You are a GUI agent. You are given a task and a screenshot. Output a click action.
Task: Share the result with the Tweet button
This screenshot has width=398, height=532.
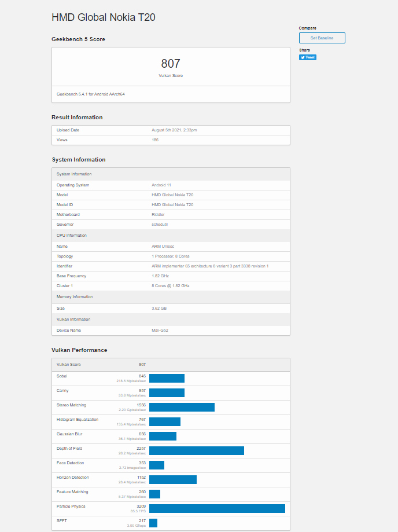[308, 57]
